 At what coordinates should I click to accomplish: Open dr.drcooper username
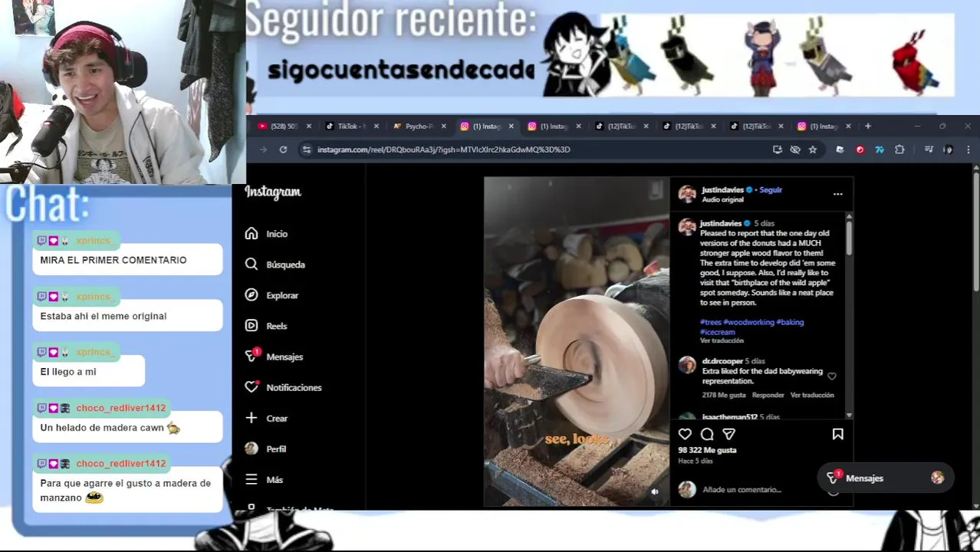[x=722, y=361]
